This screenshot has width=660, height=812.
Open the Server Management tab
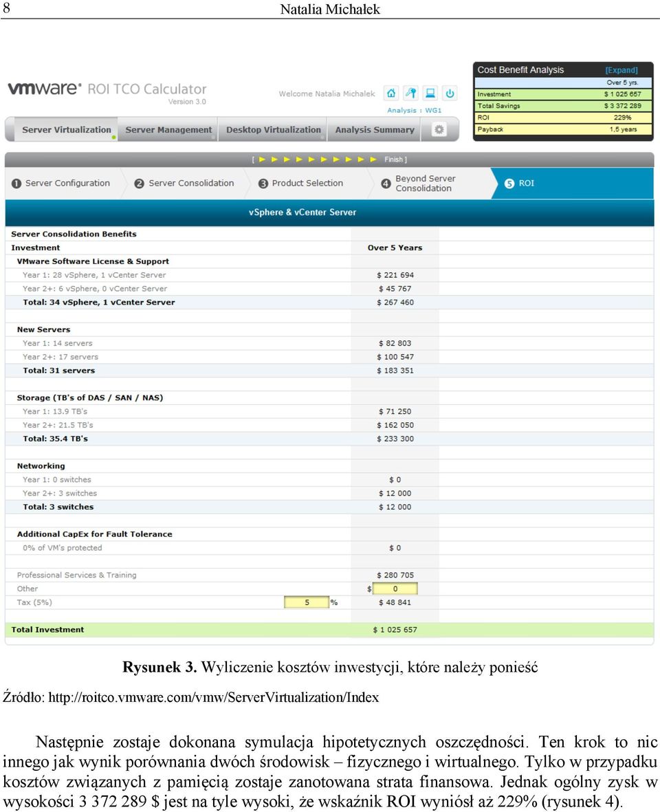(168, 130)
